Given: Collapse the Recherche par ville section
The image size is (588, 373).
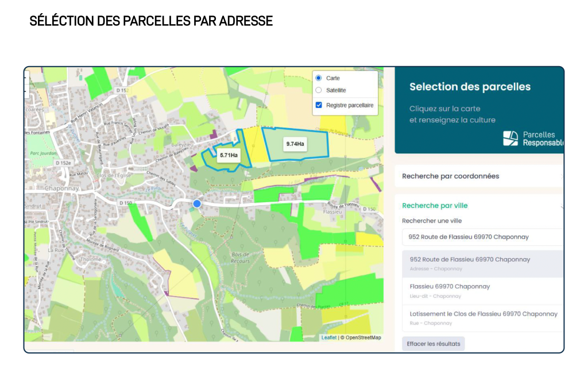Looking at the screenshot, I should (435, 205).
